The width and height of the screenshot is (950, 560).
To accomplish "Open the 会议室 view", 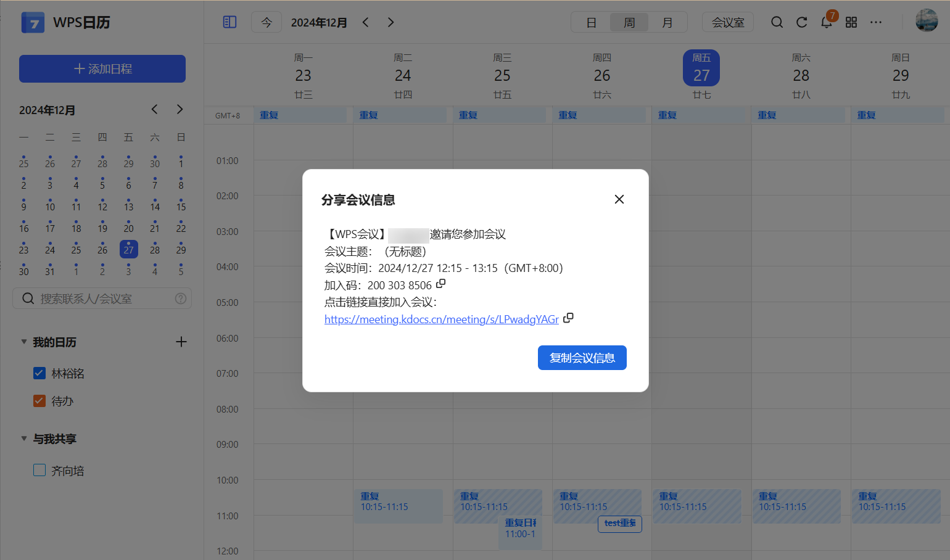I will 728,22.
